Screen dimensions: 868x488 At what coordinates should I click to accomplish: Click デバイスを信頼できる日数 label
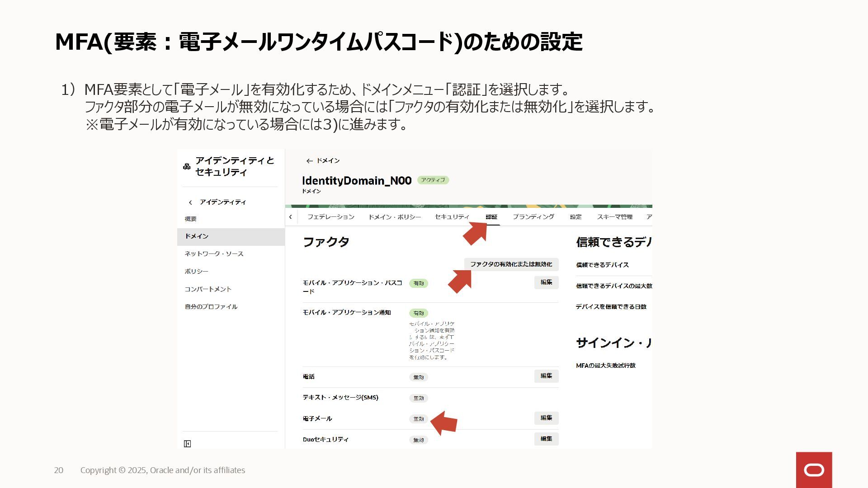[x=611, y=307]
